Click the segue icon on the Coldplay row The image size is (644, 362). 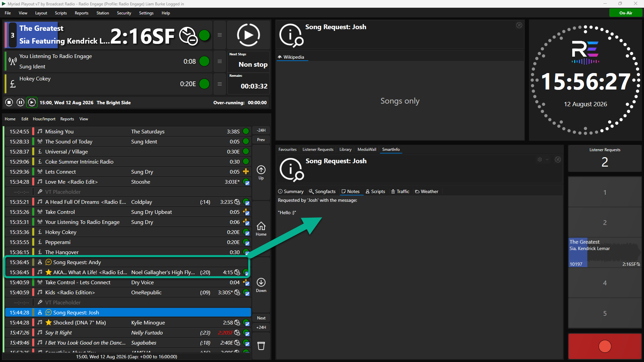(x=237, y=202)
